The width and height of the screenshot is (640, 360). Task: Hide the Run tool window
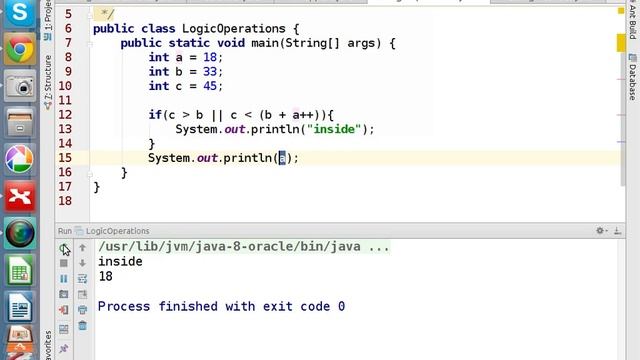(618, 231)
